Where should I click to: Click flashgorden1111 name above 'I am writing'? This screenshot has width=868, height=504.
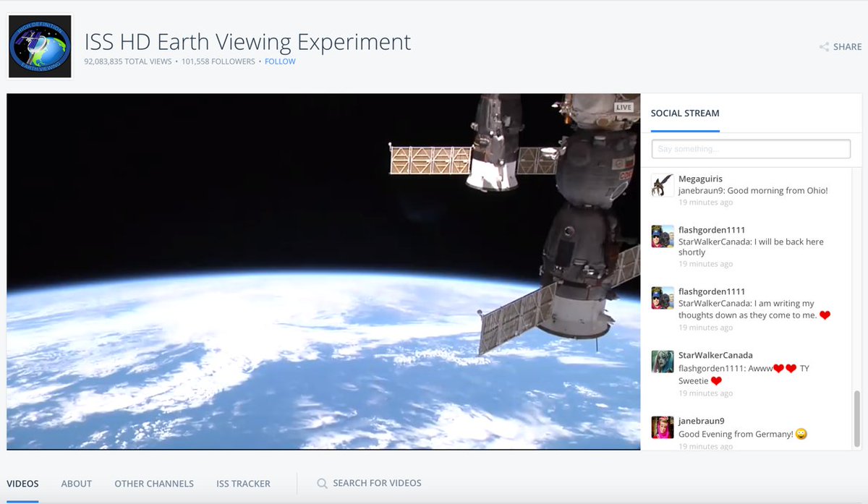(712, 291)
